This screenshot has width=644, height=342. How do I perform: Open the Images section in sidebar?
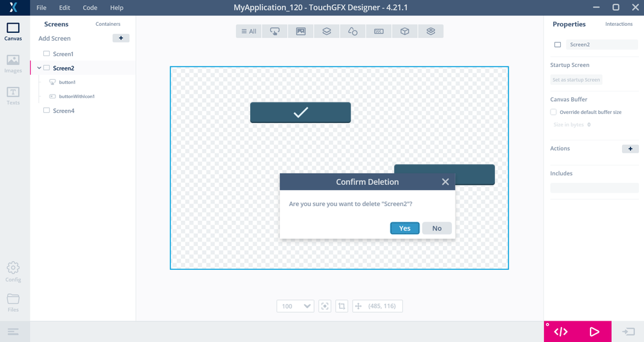click(x=13, y=64)
